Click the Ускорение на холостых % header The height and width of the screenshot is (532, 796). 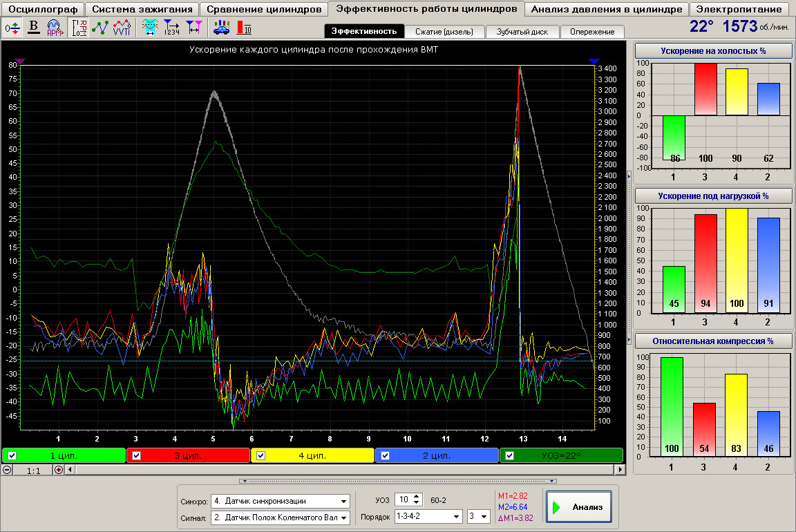point(713,50)
